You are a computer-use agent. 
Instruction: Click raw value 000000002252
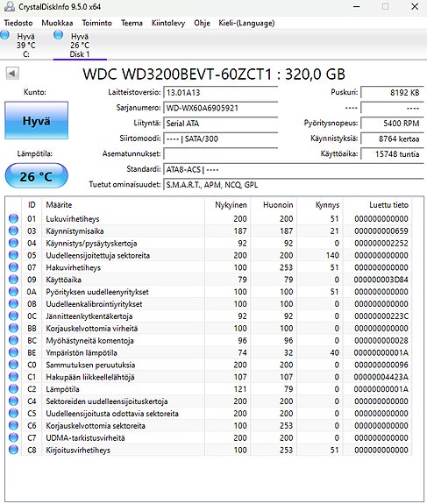[x=381, y=244]
